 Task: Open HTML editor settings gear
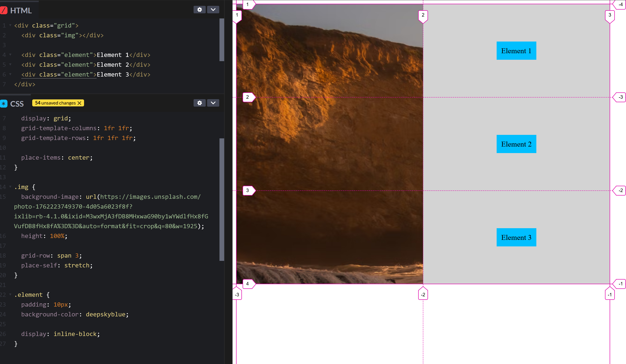(199, 10)
